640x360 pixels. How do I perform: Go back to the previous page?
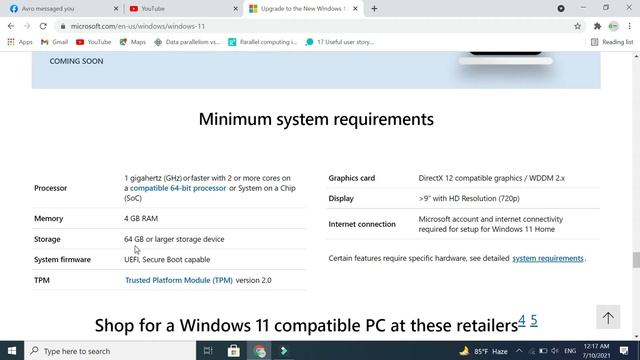(11, 26)
